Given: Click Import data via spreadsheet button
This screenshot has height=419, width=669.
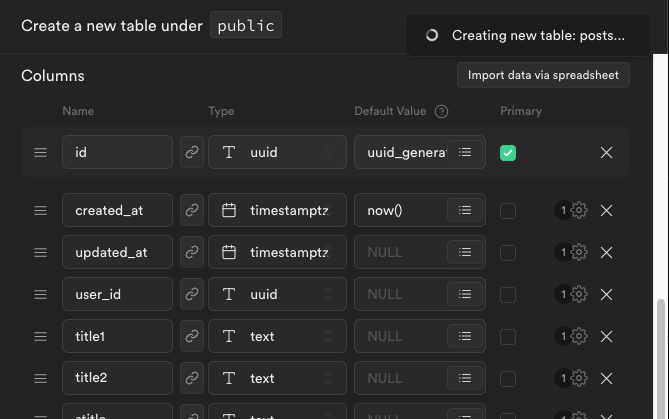Looking at the screenshot, I should click(543, 75).
